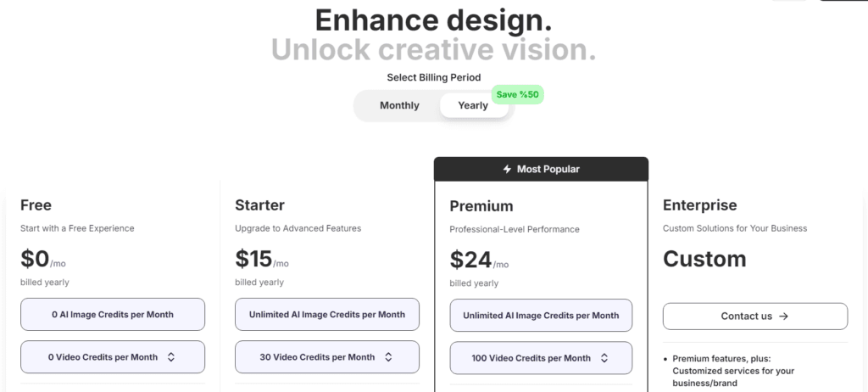Expand Premium plan video credits selector arrows
This screenshot has width=868, height=392.
point(604,358)
